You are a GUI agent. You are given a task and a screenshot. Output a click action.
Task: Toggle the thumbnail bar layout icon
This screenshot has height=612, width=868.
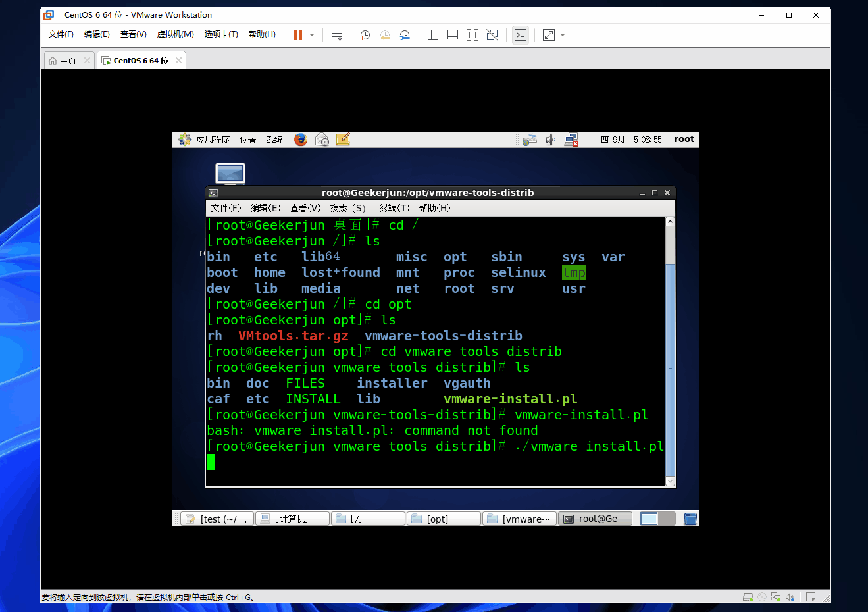(x=453, y=35)
